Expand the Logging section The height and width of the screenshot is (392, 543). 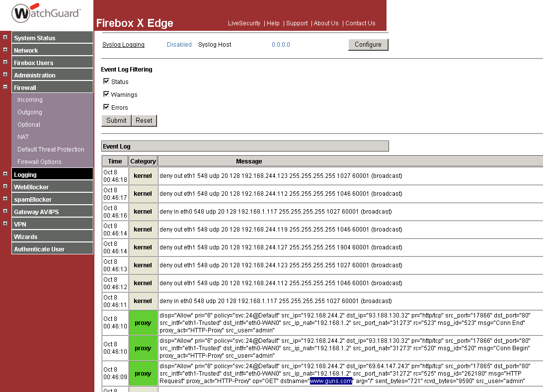pos(4,174)
